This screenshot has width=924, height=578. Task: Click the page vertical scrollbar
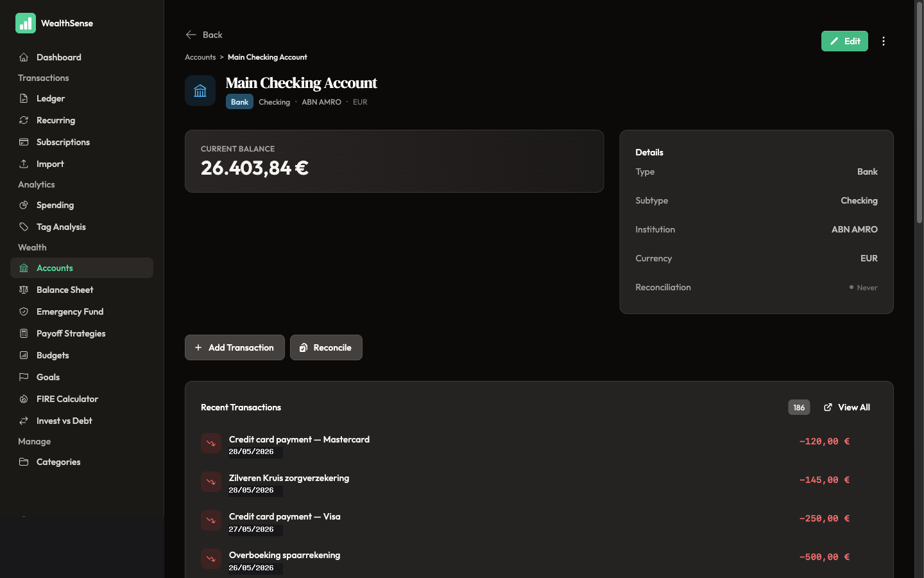(919, 112)
